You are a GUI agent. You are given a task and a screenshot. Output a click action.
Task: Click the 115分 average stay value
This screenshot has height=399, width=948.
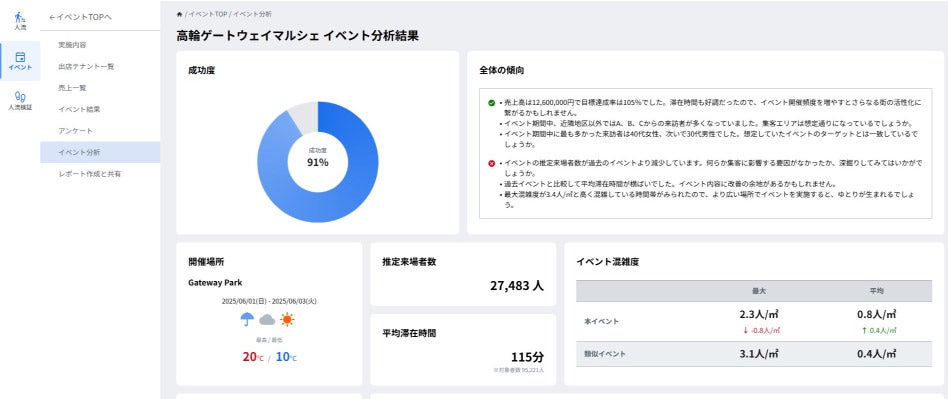527,357
